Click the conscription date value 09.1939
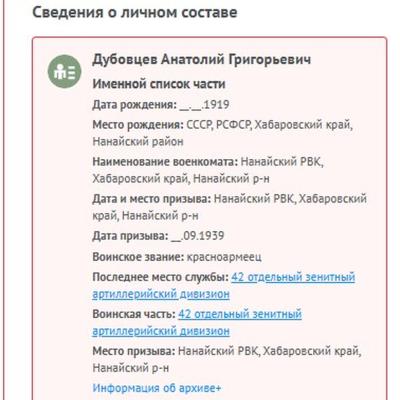The width and height of the screenshot is (400, 400). 204,236
